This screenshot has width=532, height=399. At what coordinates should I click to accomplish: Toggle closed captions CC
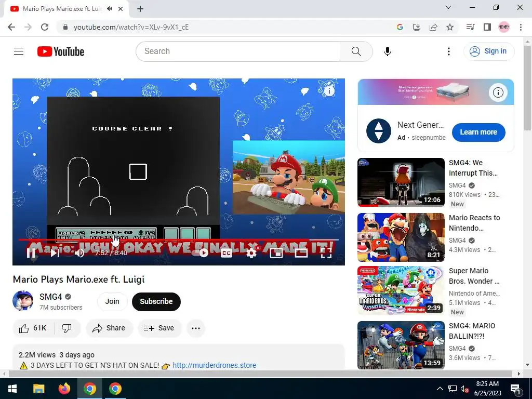pyautogui.click(x=227, y=253)
